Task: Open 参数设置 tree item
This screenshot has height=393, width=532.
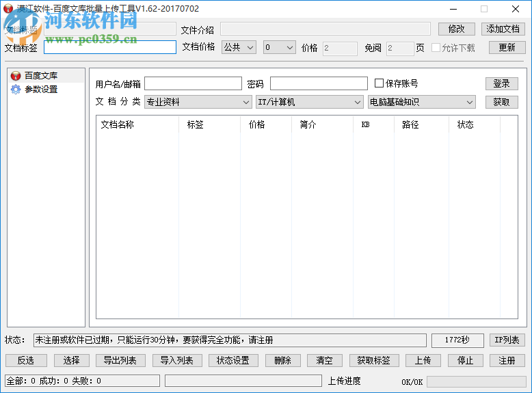Action: (41, 90)
